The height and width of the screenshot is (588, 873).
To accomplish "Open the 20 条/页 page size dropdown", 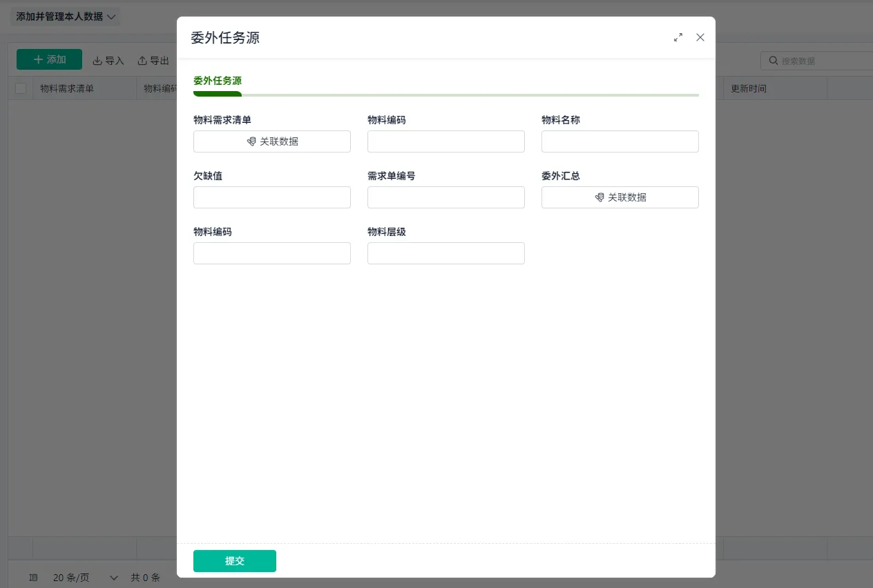I will click(86, 578).
